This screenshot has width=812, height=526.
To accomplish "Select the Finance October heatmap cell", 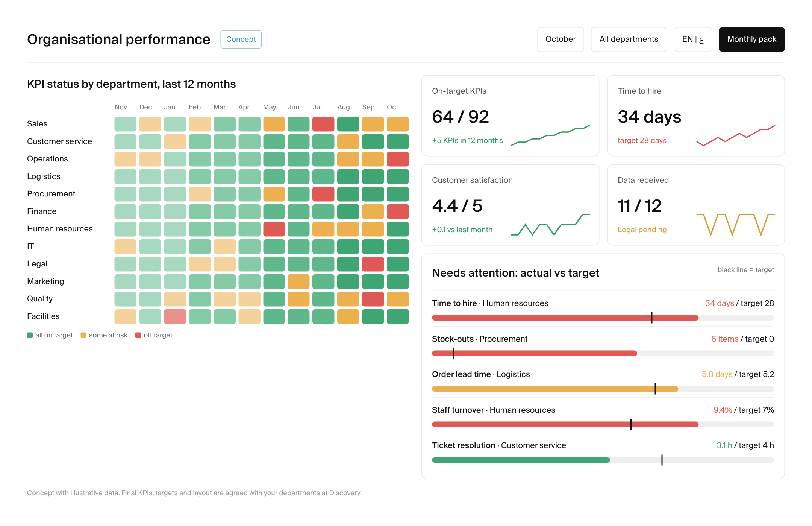I will tap(398, 211).
